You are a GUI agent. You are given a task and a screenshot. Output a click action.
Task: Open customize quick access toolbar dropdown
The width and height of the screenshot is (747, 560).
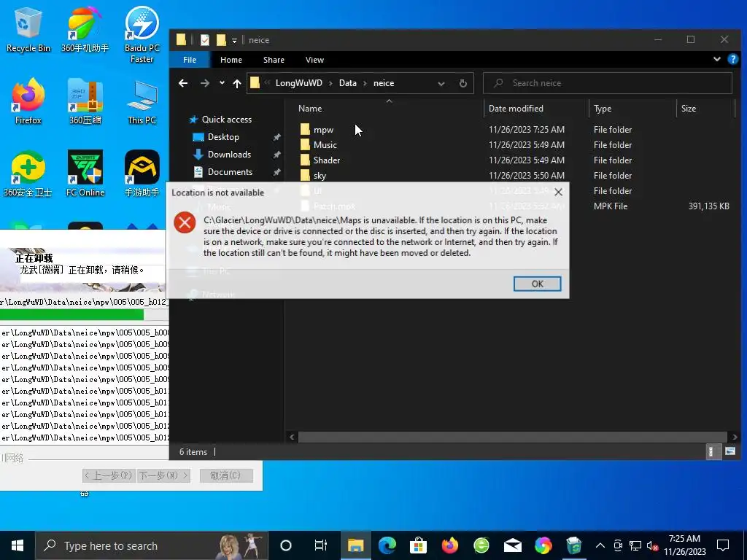coord(234,41)
